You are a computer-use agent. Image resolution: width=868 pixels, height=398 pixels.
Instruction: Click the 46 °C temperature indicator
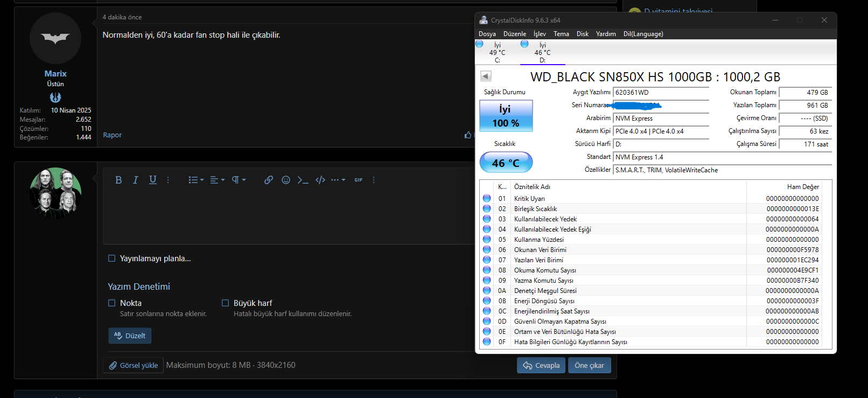[x=506, y=163]
